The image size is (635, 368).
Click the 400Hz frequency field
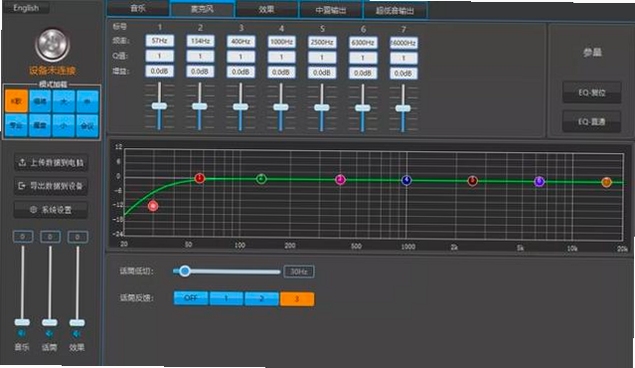pos(241,42)
